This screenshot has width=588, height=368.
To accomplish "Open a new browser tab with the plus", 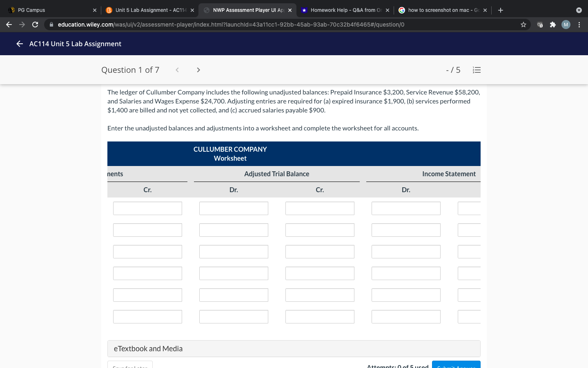I will click(x=501, y=10).
